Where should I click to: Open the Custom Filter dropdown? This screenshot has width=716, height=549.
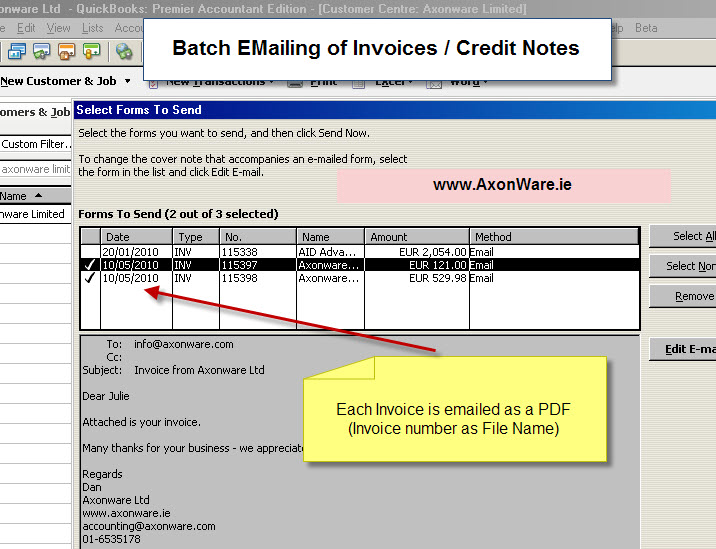tap(36, 144)
